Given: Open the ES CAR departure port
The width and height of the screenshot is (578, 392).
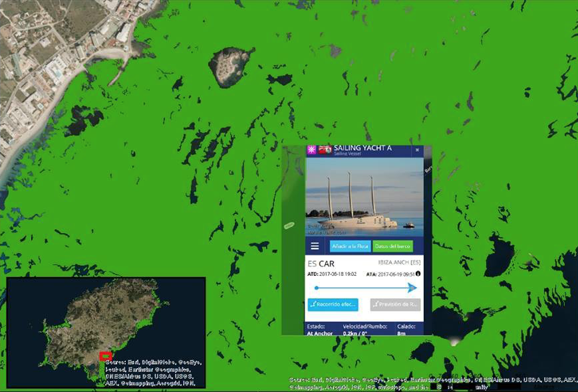Looking at the screenshot, I should point(321,263).
